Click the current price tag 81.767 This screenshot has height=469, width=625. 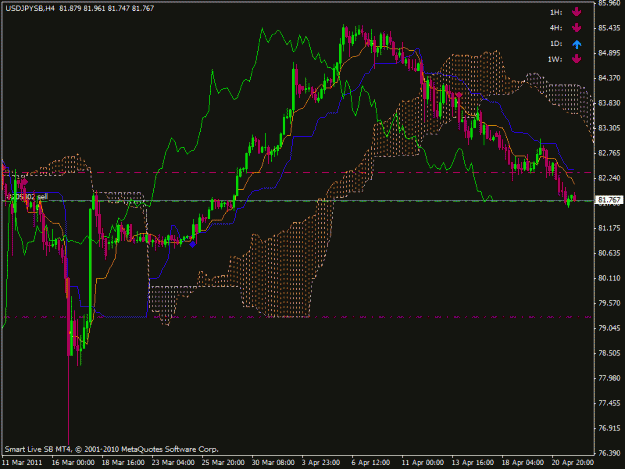[x=609, y=200]
